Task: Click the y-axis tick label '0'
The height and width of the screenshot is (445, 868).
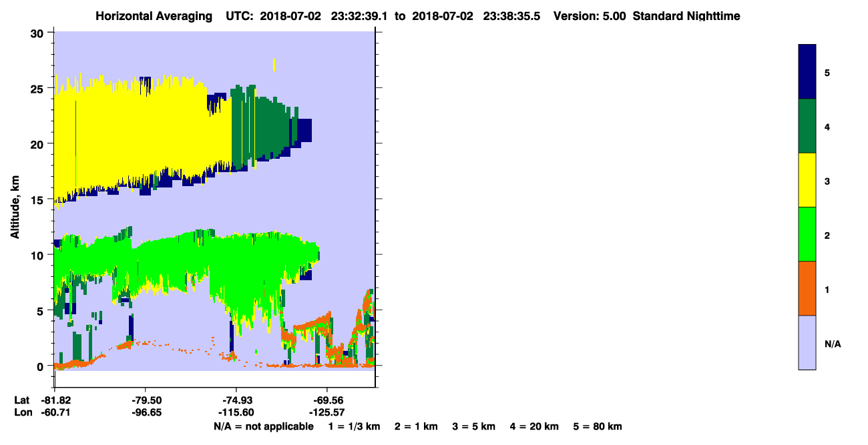Action: 41,366
